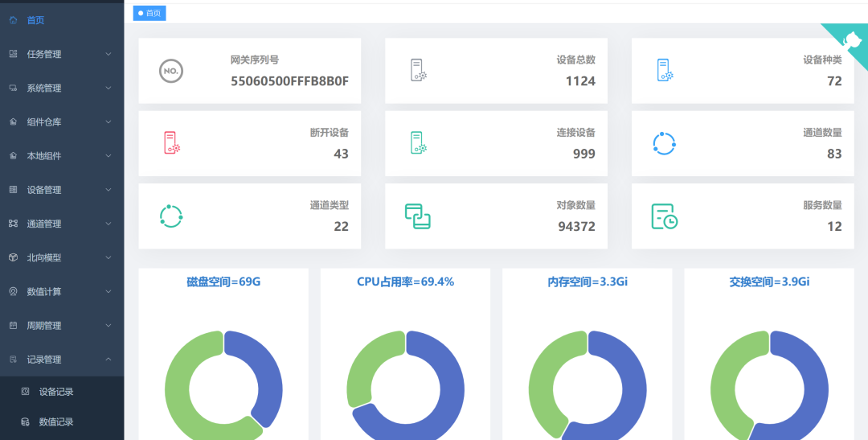Click the gateway serial number NO. icon
Viewport: 868px width, 440px height.
tap(170, 71)
